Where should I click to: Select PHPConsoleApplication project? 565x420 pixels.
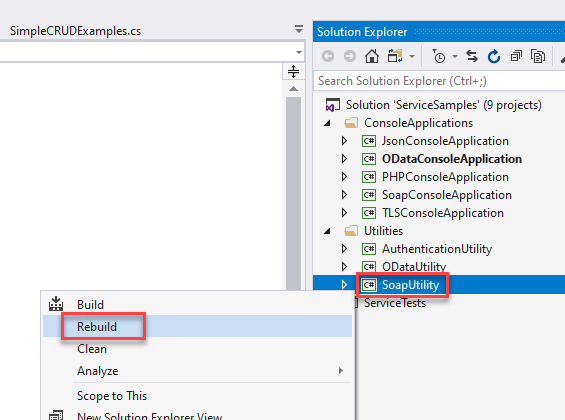click(x=445, y=177)
